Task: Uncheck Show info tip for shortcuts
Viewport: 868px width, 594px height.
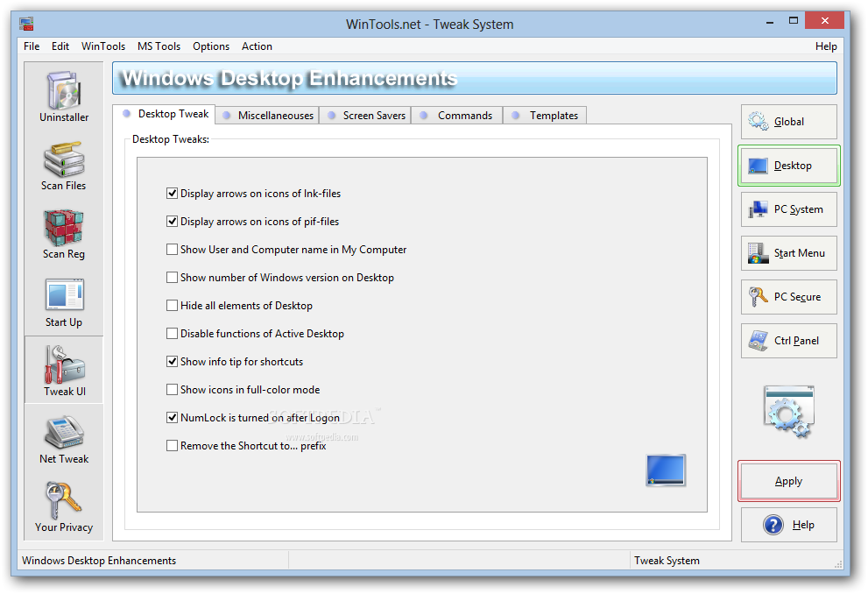Action: (x=173, y=362)
